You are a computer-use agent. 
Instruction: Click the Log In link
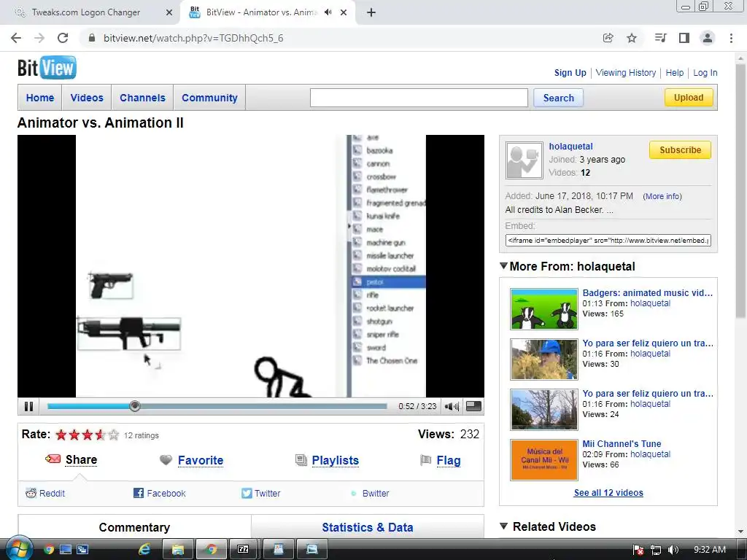click(x=705, y=73)
